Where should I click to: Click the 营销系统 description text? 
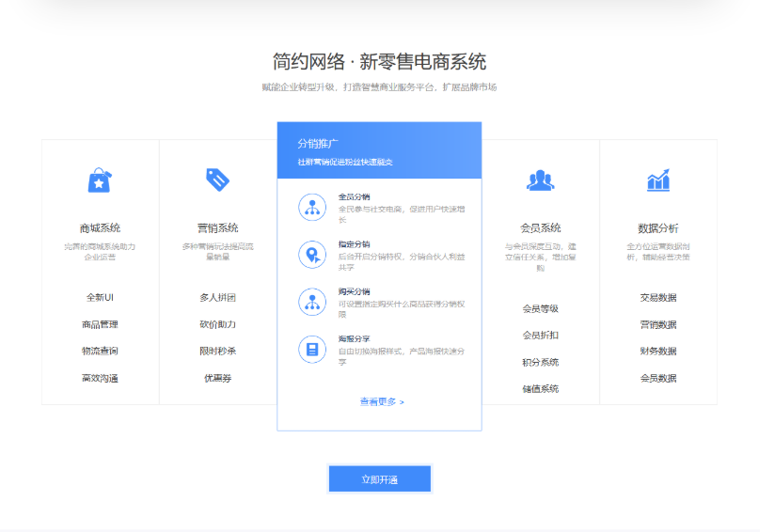[x=217, y=252]
